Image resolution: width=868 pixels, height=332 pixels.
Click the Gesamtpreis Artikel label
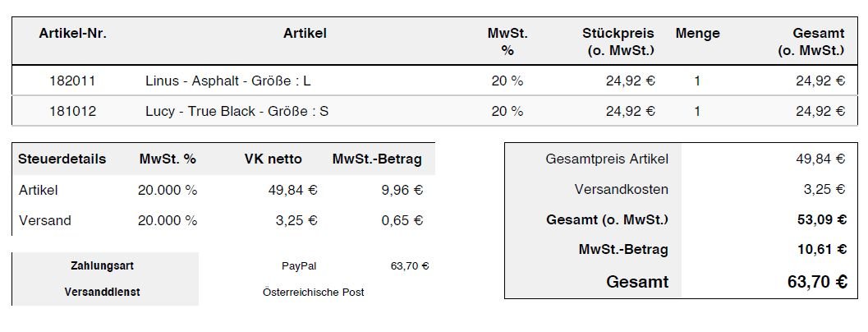[x=607, y=159]
